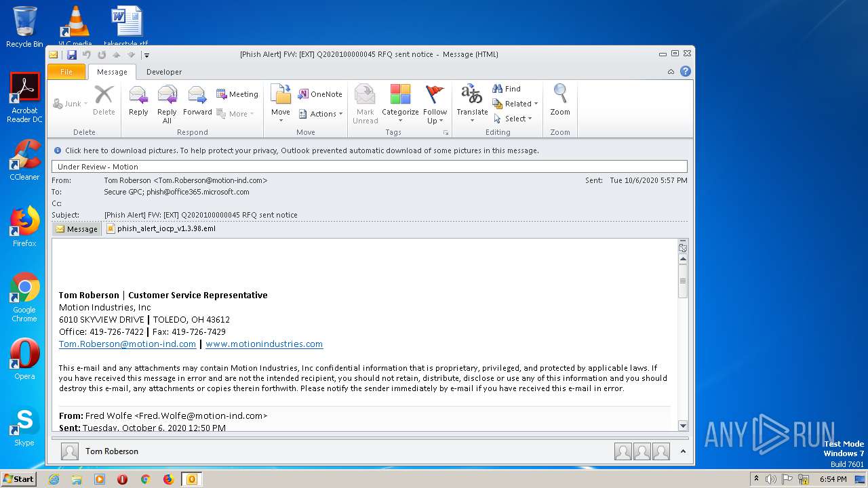Open Windows Explorer from the taskbar
Viewport: 868px width, 488px height.
click(x=77, y=479)
